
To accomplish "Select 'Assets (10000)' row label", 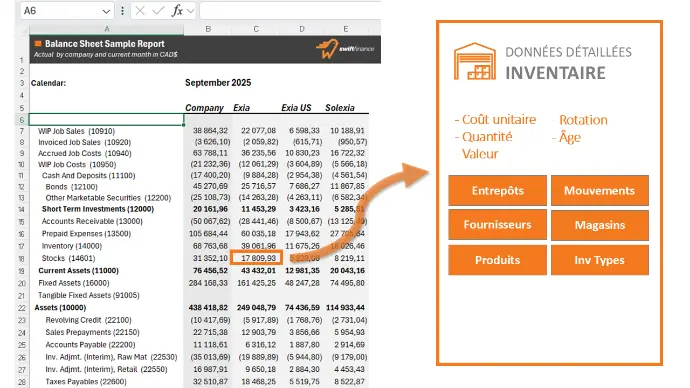I will (60, 307).
